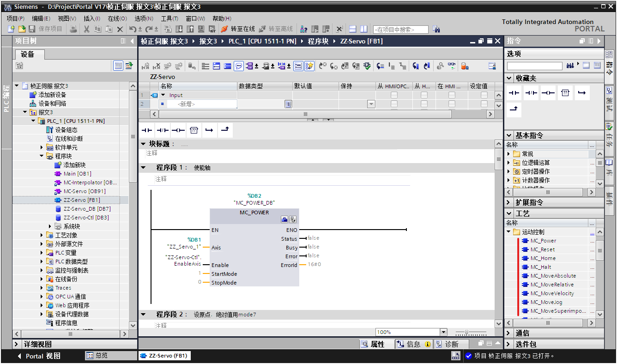Viewport: 617px width, 364px height.
Task: Collapse the 程序块 folder in project tree
Action: tap(42, 156)
